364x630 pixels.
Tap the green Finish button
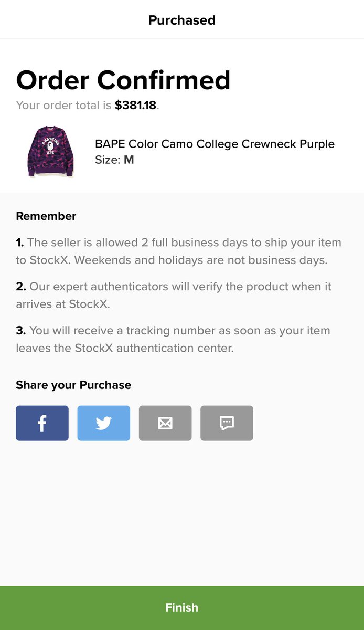pos(182,608)
